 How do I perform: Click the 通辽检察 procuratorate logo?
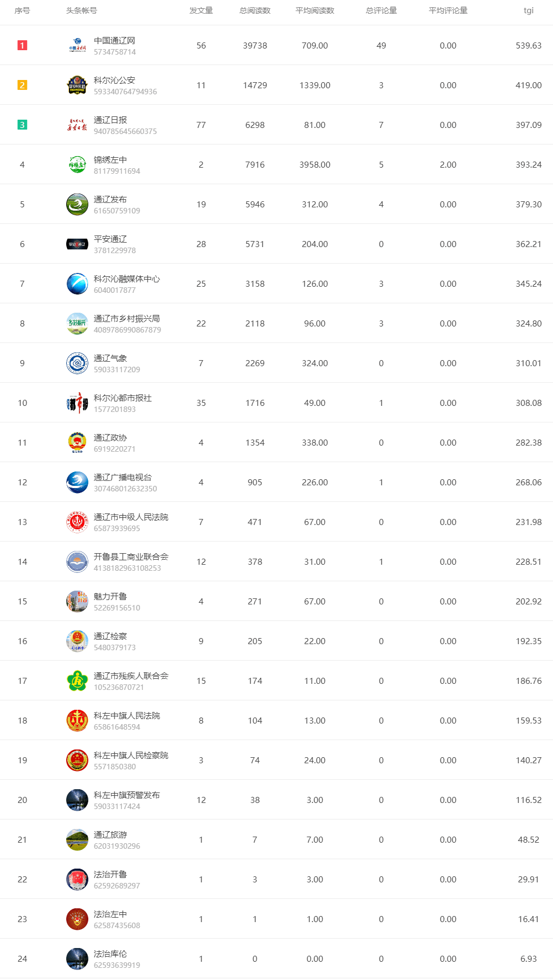(77, 641)
